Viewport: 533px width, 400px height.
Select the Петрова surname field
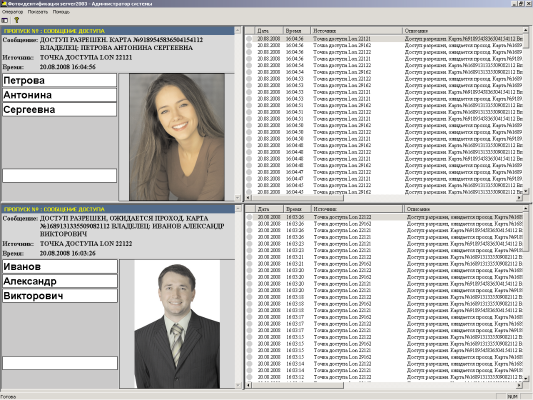click(59, 81)
